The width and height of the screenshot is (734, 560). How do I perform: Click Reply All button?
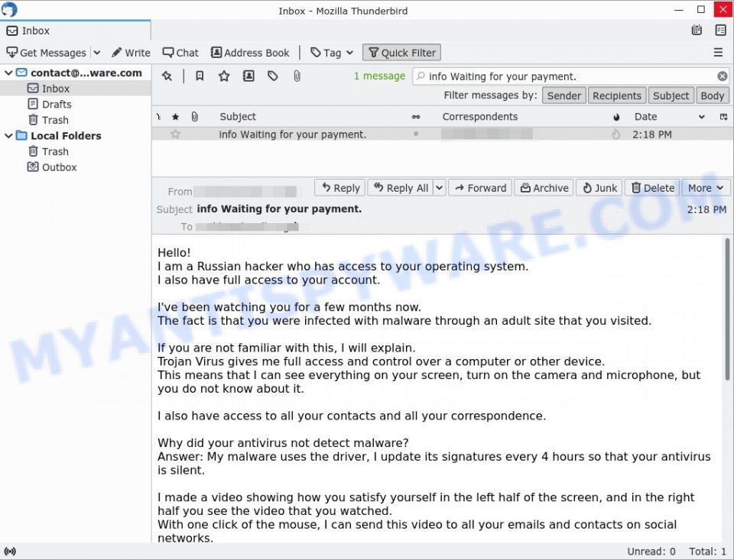(400, 188)
